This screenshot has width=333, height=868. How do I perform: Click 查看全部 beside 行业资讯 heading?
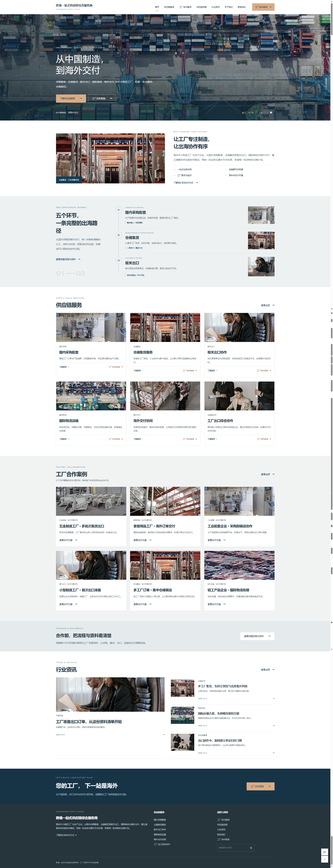[x=267, y=669]
